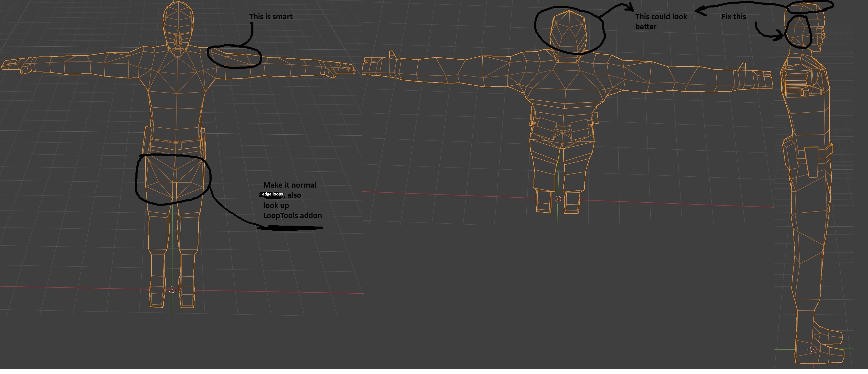This screenshot has width=868, height=374.
Task: Click the 'Make it normal' text line
Action: click(x=290, y=185)
